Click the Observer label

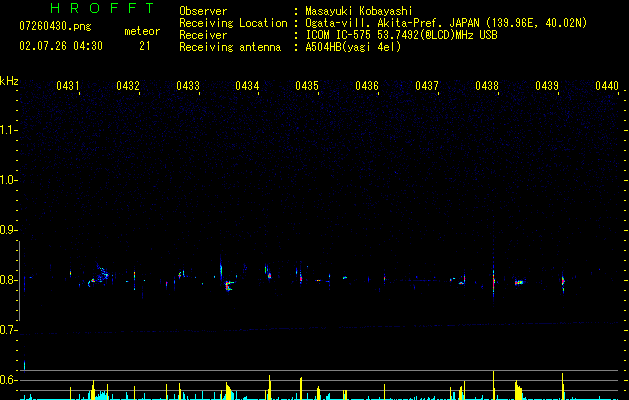point(203,11)
